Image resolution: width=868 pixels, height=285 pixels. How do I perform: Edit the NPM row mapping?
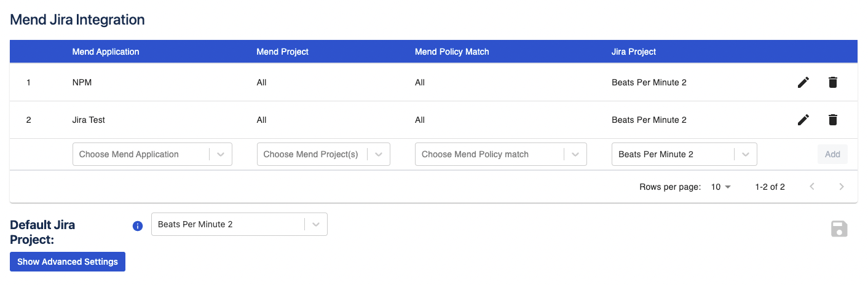coord(803,82)
